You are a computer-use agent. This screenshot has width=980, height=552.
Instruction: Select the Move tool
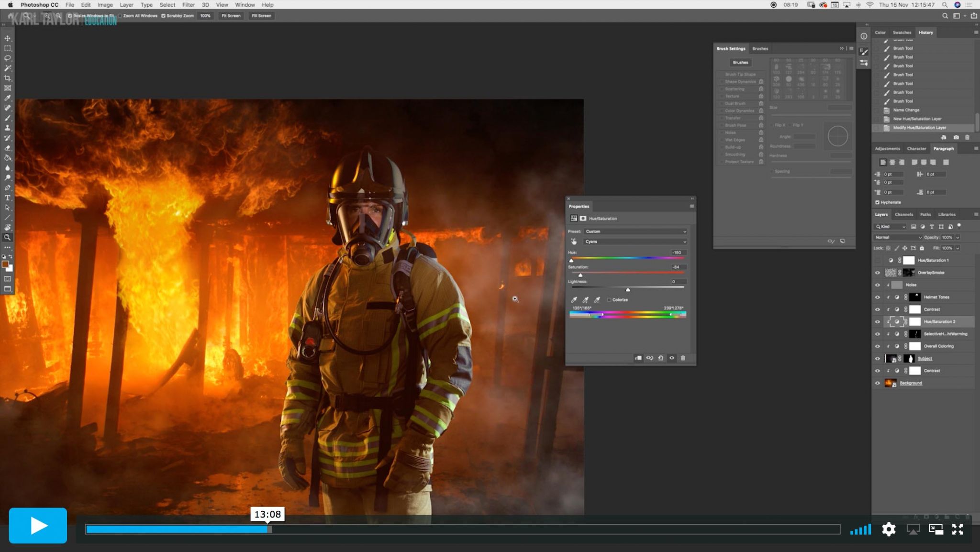7,37
